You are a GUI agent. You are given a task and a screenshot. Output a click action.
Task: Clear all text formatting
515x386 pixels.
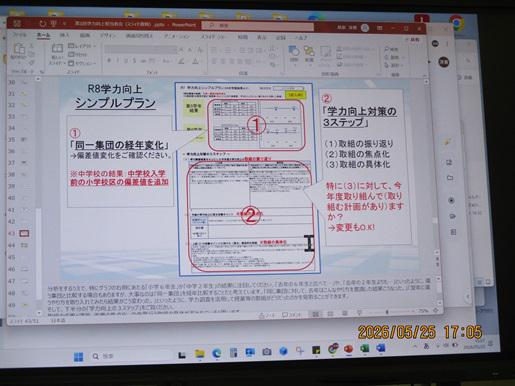click(200, 50)
